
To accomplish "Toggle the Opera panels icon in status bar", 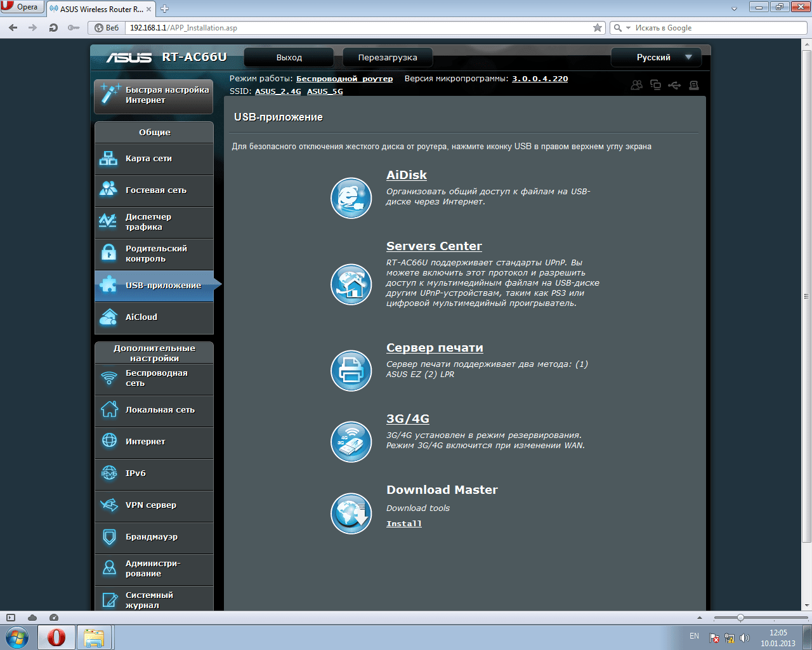I will pos(11,618).
